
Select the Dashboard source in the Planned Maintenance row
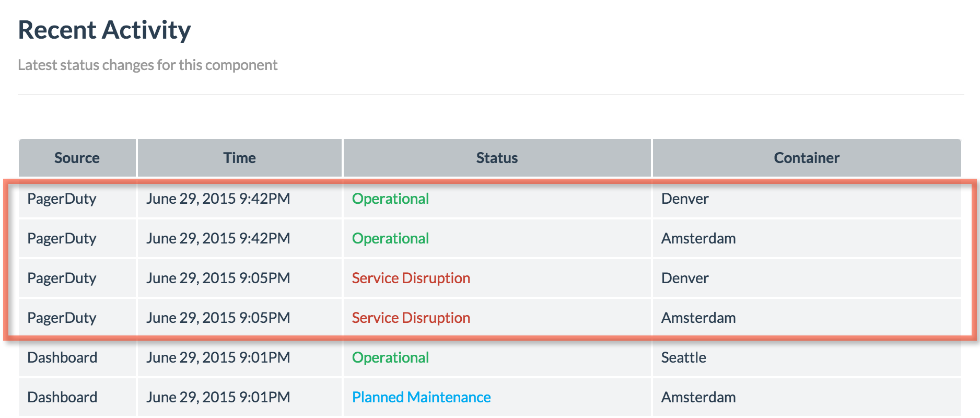click(62, 397)
